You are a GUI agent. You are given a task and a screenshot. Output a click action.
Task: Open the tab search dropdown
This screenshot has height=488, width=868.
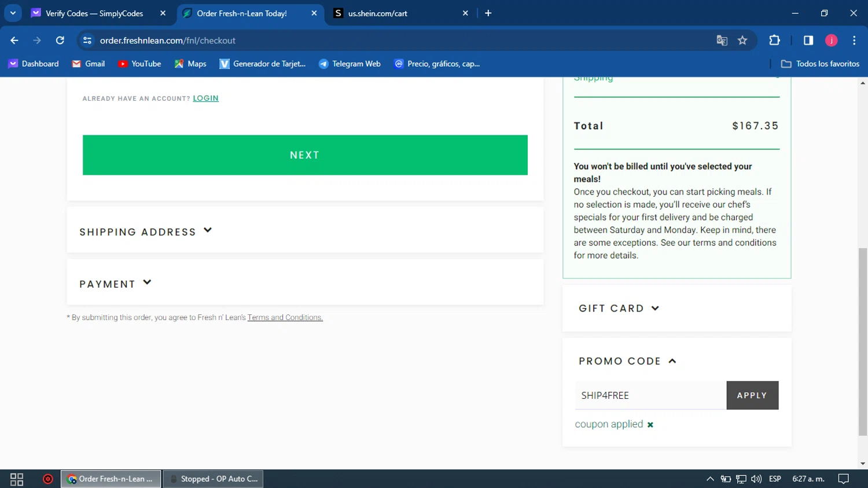[13, 13]
